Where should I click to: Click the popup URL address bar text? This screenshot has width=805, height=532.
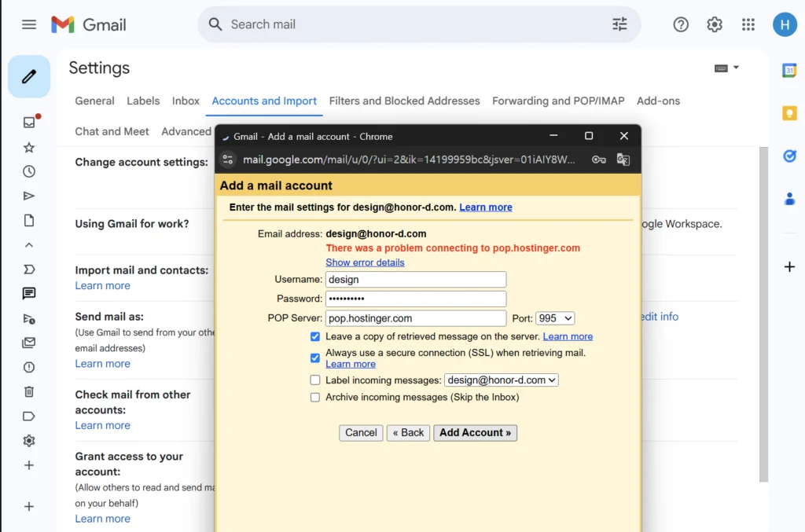pyautogui.click(x=409, y=160)
